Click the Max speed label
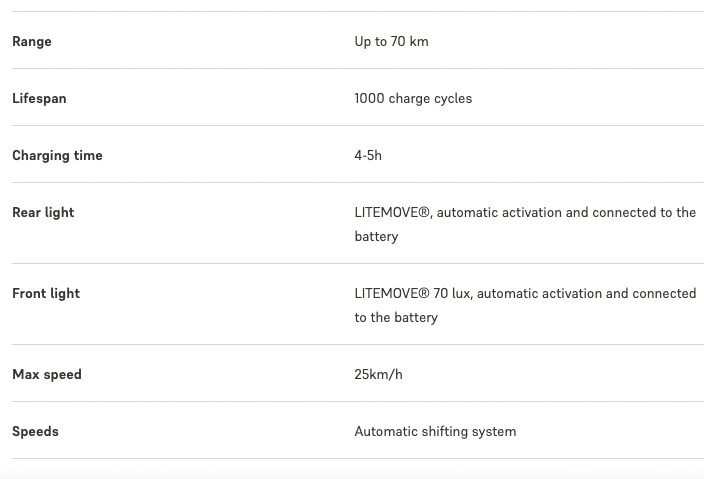 point(47,374)
